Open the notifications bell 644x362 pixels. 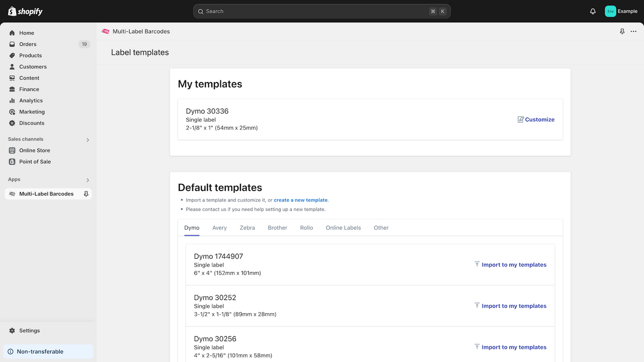pyautogui.click(x=593, y=11)
